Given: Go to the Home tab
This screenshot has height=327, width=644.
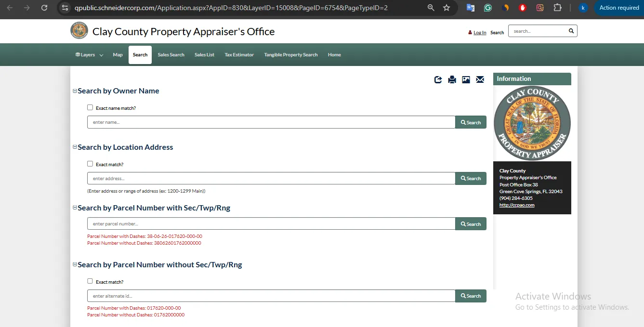Looking at the screenshot, I should pos(334,55).
